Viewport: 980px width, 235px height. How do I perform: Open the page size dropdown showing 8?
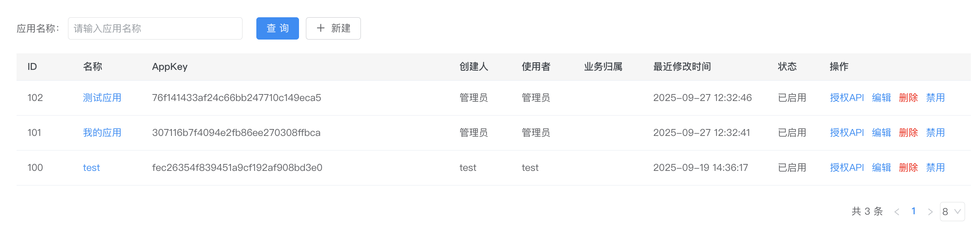pyautogui.click(x=952, y=212)
